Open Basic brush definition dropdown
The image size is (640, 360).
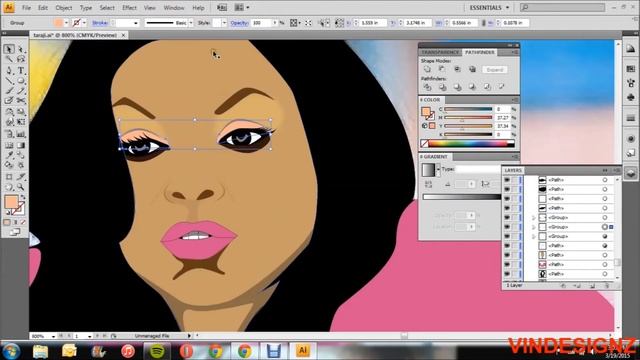191,23
